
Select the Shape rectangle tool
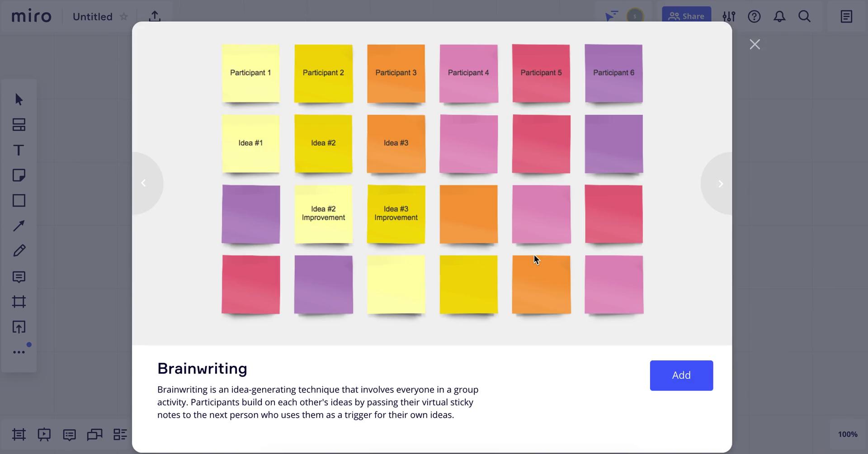[19, 201]
